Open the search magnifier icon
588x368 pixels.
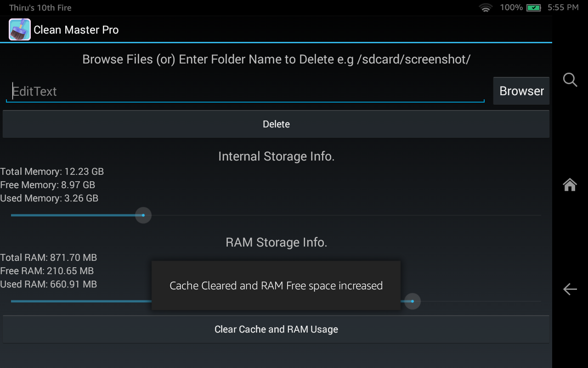(570, 80)
